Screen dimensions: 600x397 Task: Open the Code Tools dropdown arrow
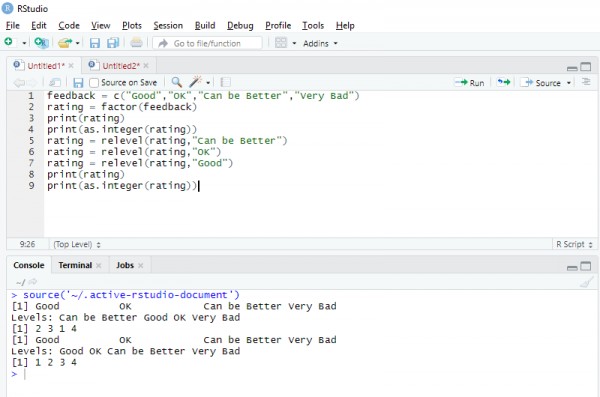pyautogui.click(x=208, y=83)
